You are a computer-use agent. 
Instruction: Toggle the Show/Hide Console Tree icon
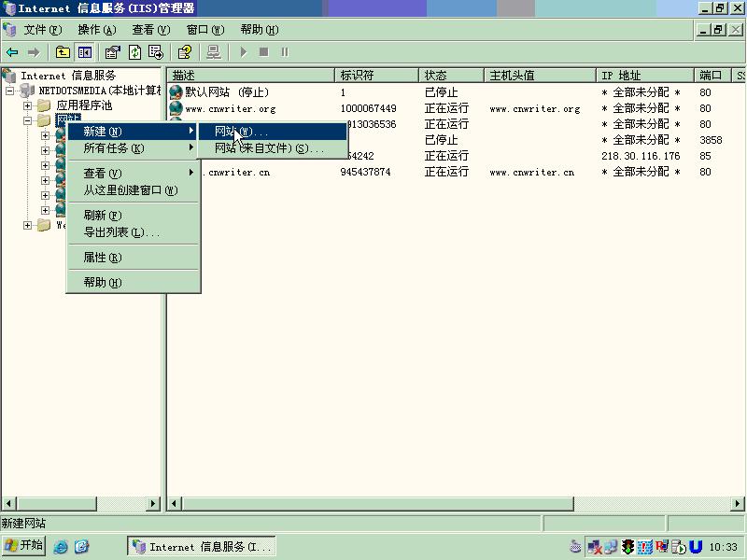[x=85, y=52]
